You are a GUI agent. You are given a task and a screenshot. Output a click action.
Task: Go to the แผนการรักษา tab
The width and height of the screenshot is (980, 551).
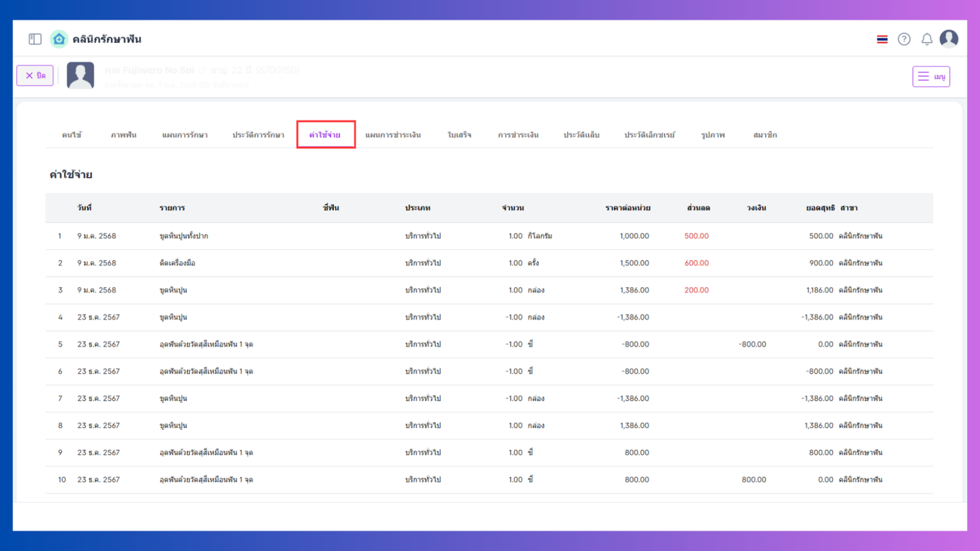click(185, 135)
